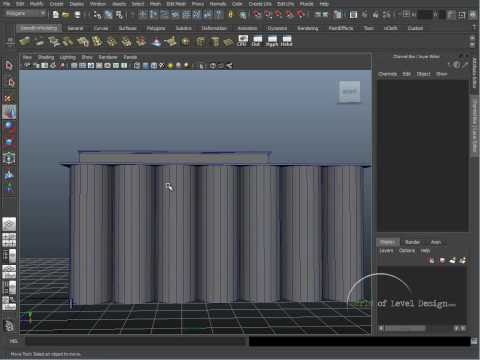Image resolution: width=480 pixels, height=360 pixels.
Task: Toggle third red snap magnet icon
Action: coord(278,14)
